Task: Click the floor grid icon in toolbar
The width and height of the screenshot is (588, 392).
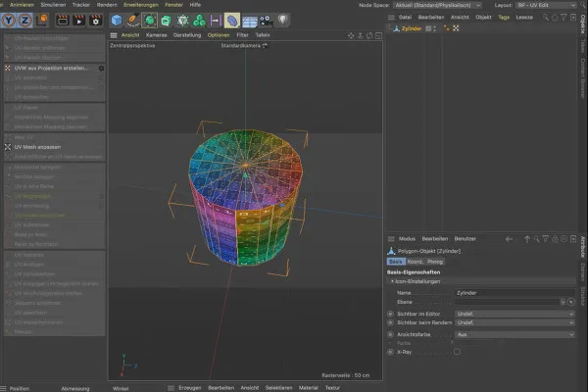Action: [250, 20]
